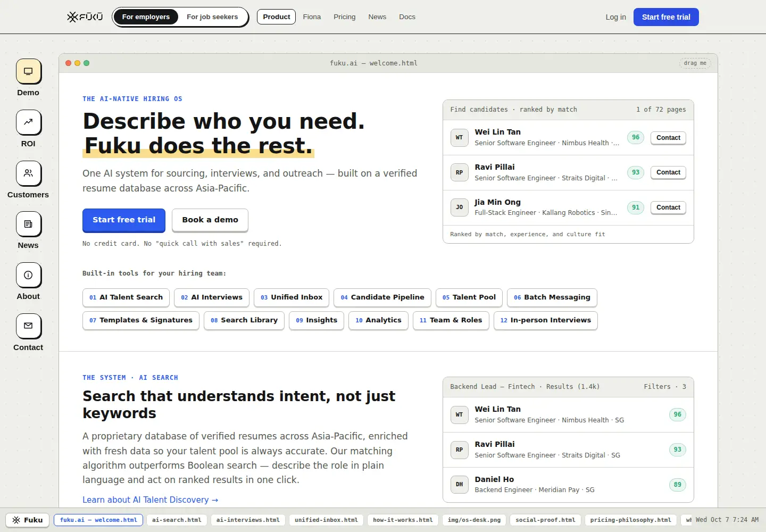Click the drag me handle
766x532 pixels.
pos(695,63)
